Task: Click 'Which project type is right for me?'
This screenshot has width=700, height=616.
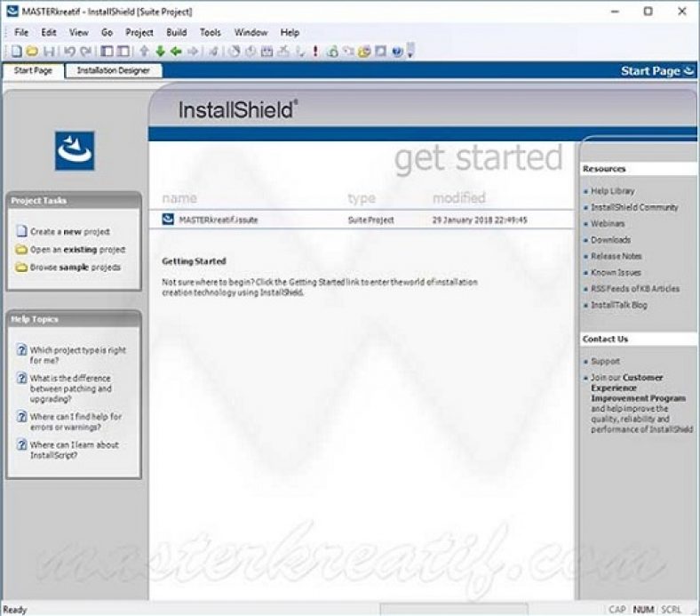Action: coord(78,355)
